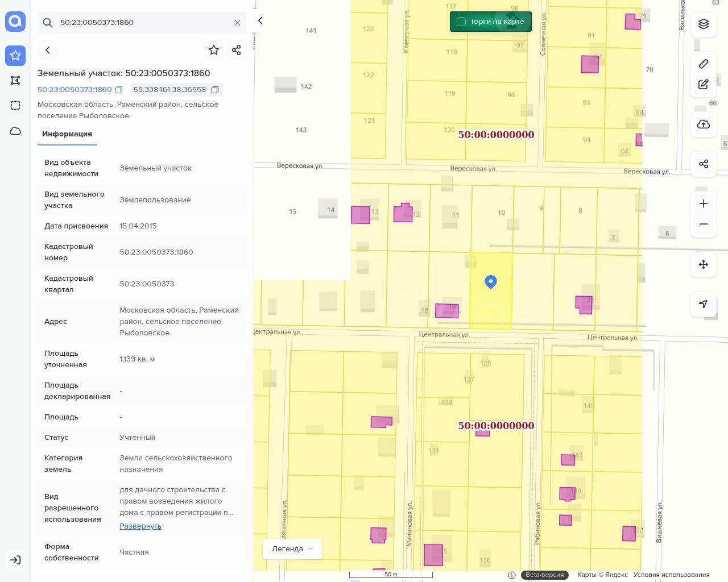Click the edit/draw tool icon
Screen dimensions: 728x582
tap(704, 85)
